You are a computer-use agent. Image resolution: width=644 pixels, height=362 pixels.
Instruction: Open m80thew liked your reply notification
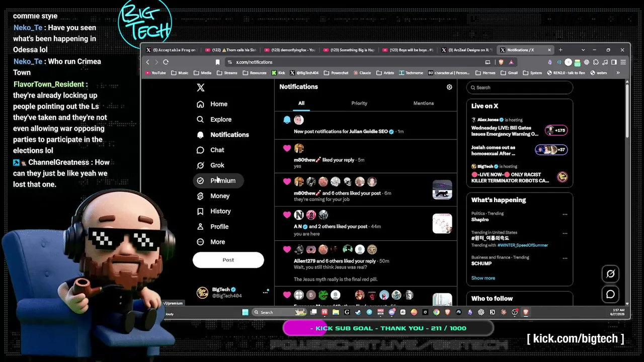(366, 156)
